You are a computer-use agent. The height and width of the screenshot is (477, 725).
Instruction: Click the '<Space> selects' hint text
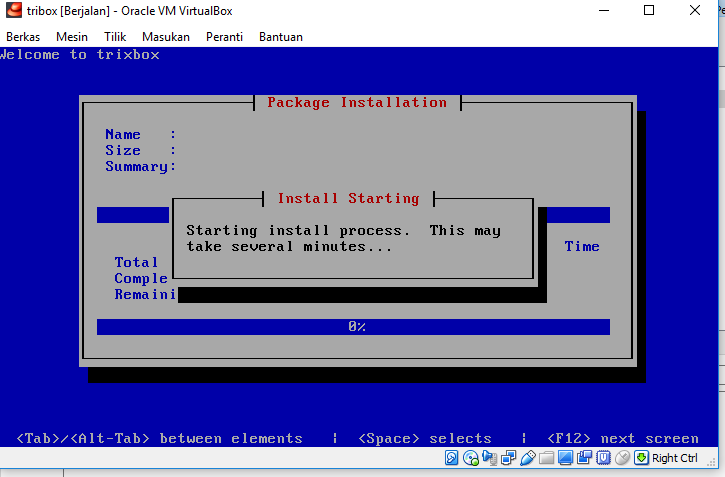click(425, 438)
